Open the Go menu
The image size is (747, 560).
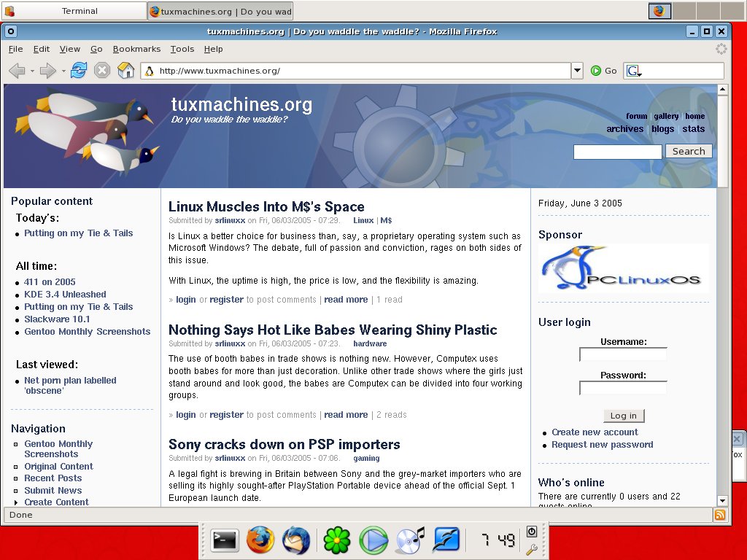(96, 49)
